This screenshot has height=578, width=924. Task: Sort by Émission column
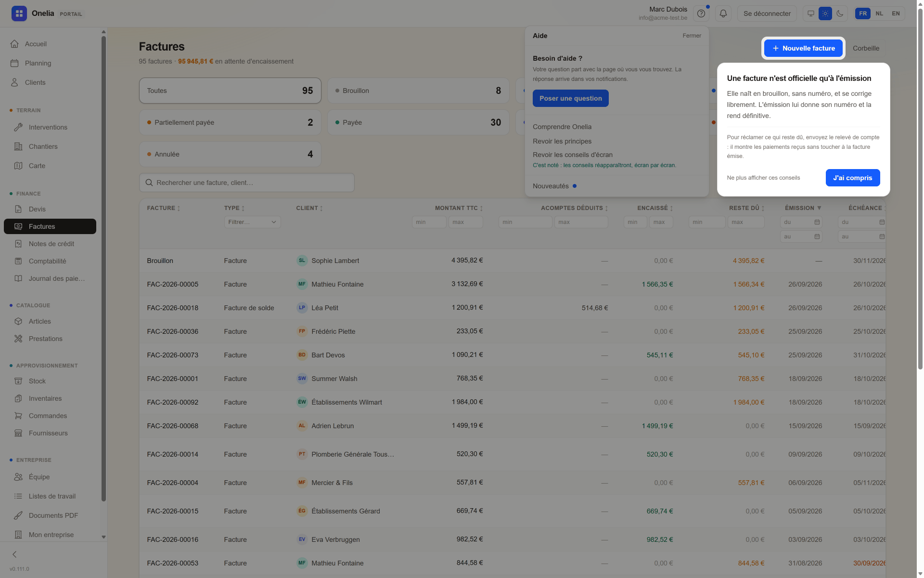(803, 208)
